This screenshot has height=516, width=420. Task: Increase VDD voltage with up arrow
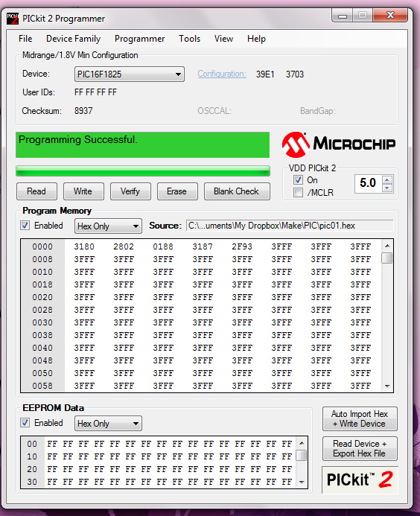(387, 180)
